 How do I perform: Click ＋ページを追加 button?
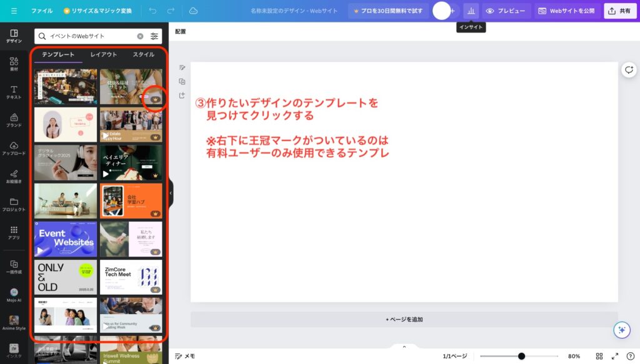[x=404, y=320]
